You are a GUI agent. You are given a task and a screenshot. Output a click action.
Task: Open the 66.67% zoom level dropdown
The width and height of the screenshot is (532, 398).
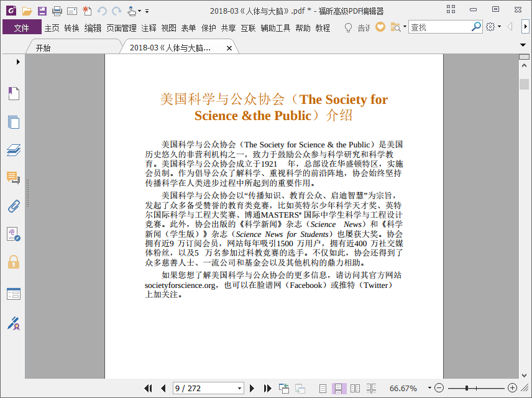pyautogui.click(x=429, y=388)
